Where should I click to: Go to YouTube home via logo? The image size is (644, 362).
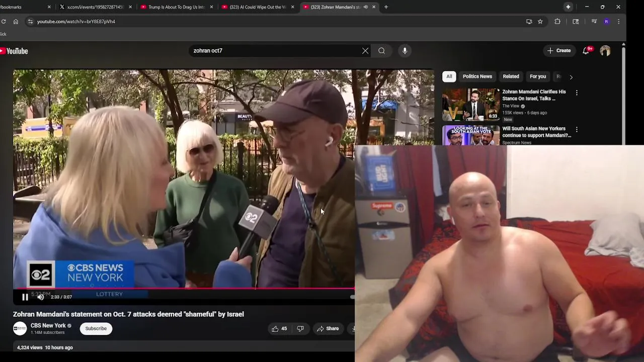14,51
